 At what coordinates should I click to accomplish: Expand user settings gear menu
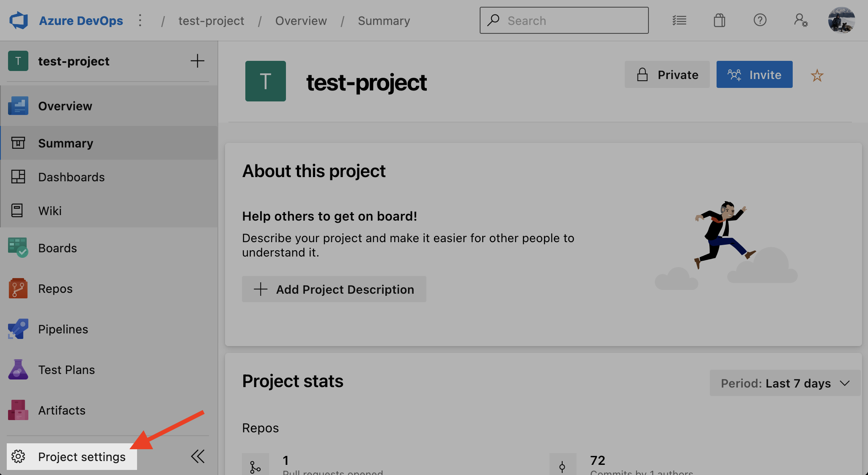(801, 20)
